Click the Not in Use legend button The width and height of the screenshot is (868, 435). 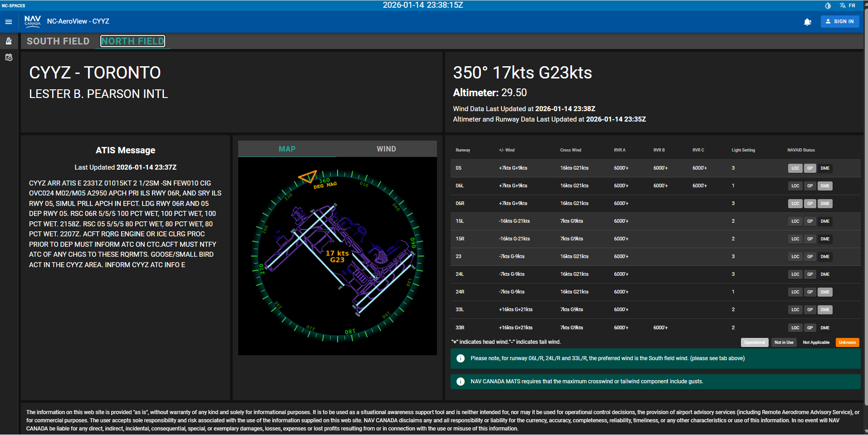tap(784, 342)
